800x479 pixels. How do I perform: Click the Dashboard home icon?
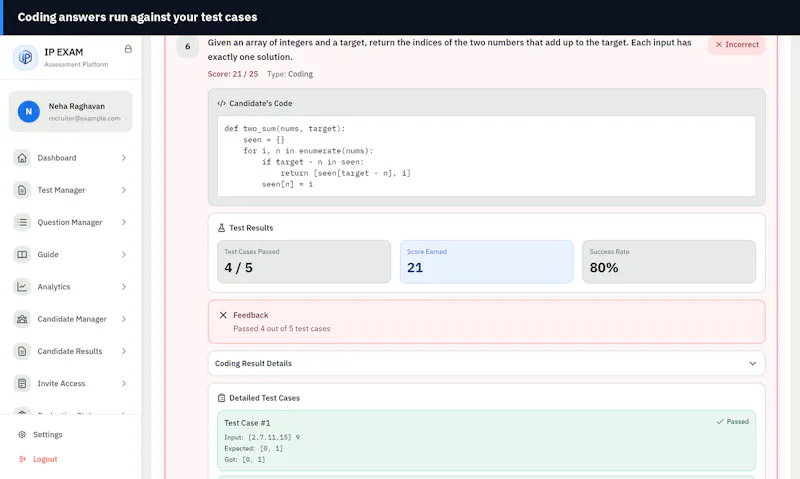coord(22,158)
